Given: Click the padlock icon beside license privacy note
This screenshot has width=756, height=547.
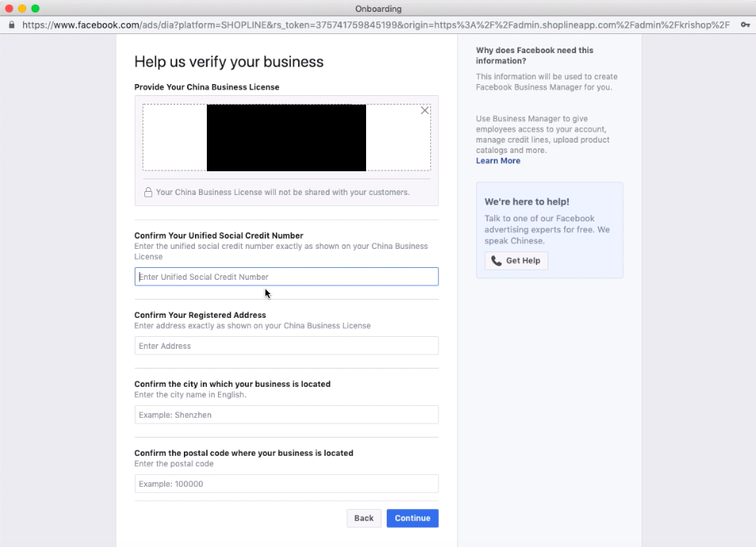Looking at the screenshot, I should tap(147, 192).
